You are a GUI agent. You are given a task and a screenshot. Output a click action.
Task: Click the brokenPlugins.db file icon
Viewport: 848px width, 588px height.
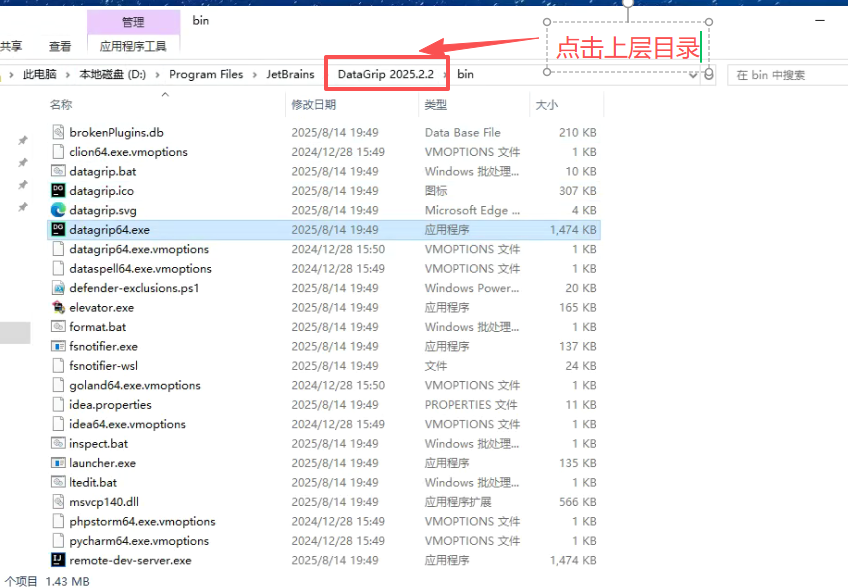point(59,132)
